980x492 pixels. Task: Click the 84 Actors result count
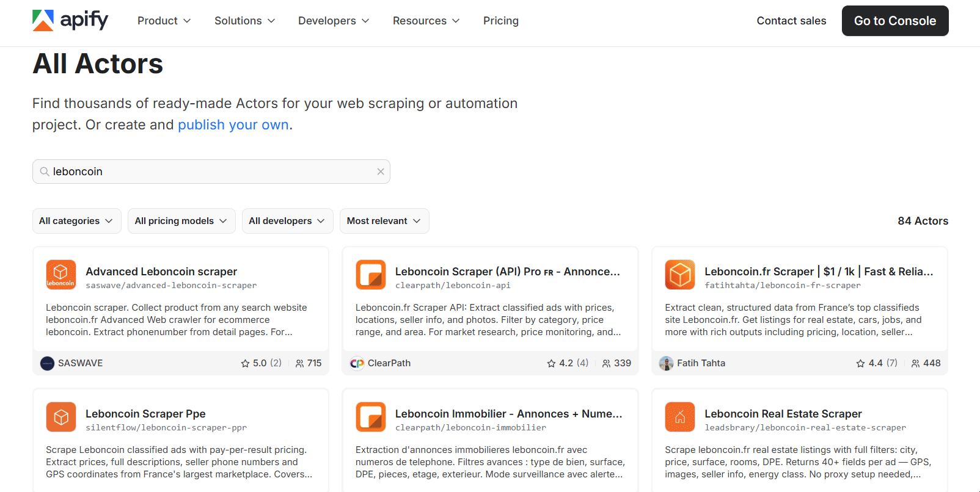(923, 221)
